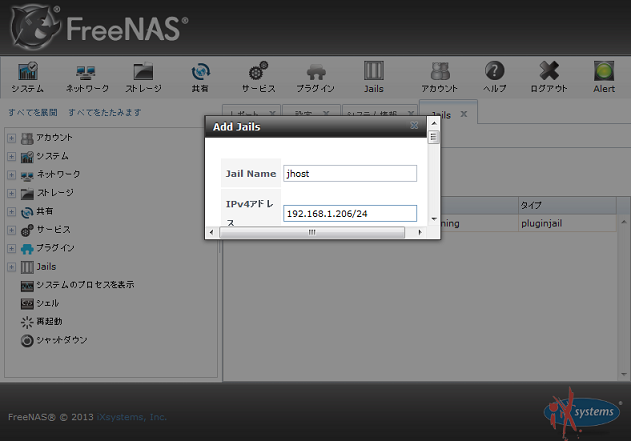Click dialog vertical scrollbar up arrow
This screenshot has height=441, width=631.
(x=434, y=123)
